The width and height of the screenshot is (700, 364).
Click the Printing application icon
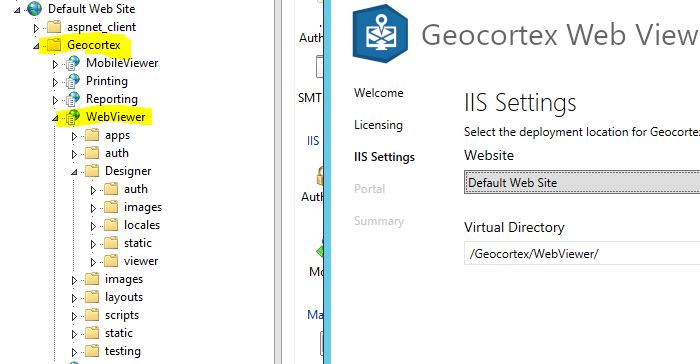pos(73,81)
